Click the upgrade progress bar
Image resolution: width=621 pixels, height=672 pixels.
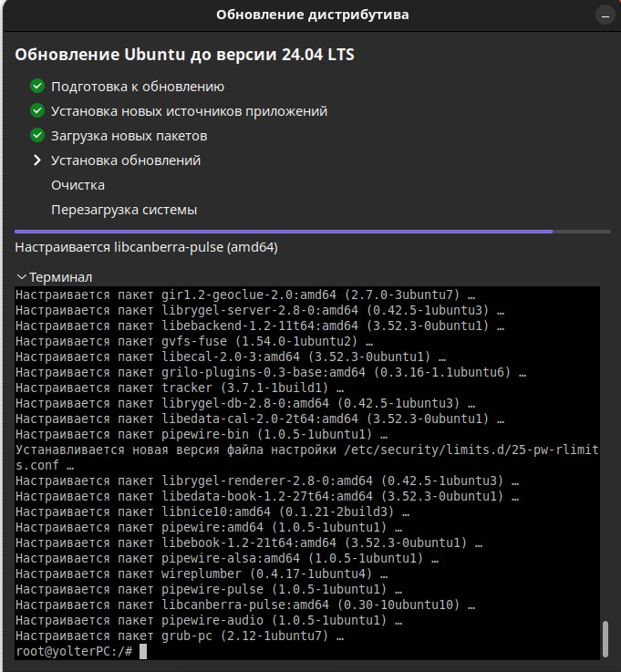[313, 232]
